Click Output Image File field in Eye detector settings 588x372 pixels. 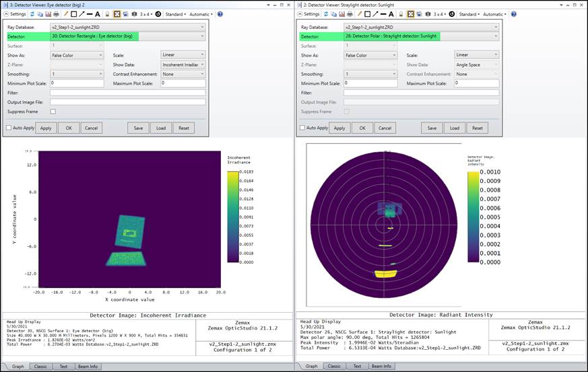pyautogui.click(x=128, y=102)
